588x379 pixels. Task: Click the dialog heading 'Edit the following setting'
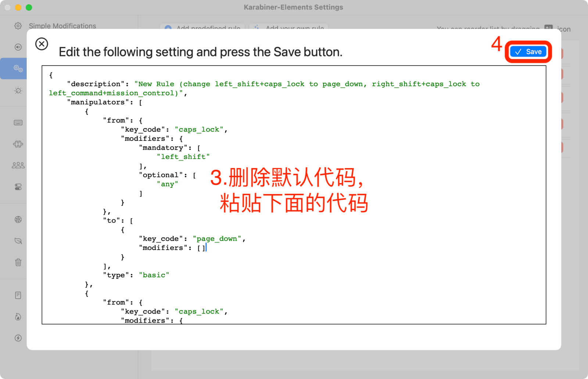pyautogui.click(x=201, y=52)
